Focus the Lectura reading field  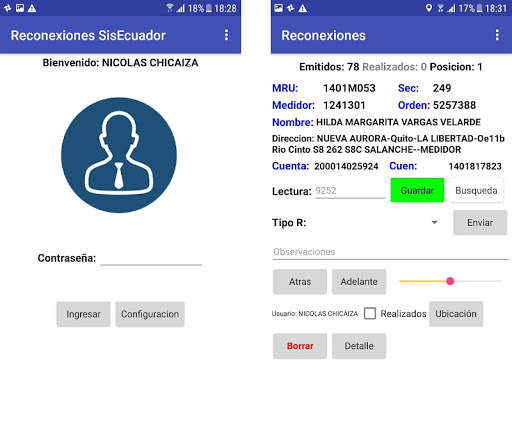(350, 191)
